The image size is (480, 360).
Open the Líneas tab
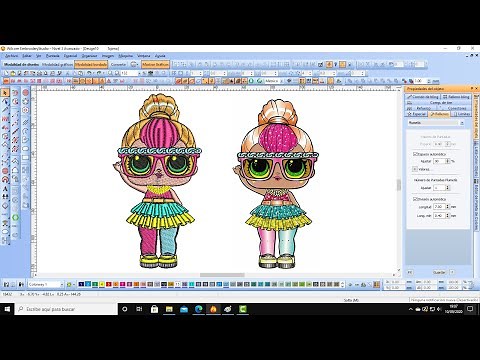(x=462, y=114)
